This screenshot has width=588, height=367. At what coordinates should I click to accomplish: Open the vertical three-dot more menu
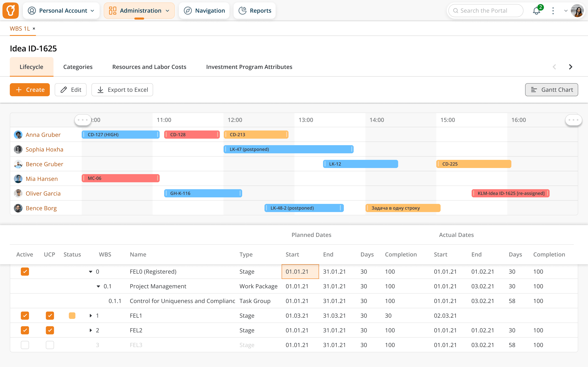click(553, 11)
